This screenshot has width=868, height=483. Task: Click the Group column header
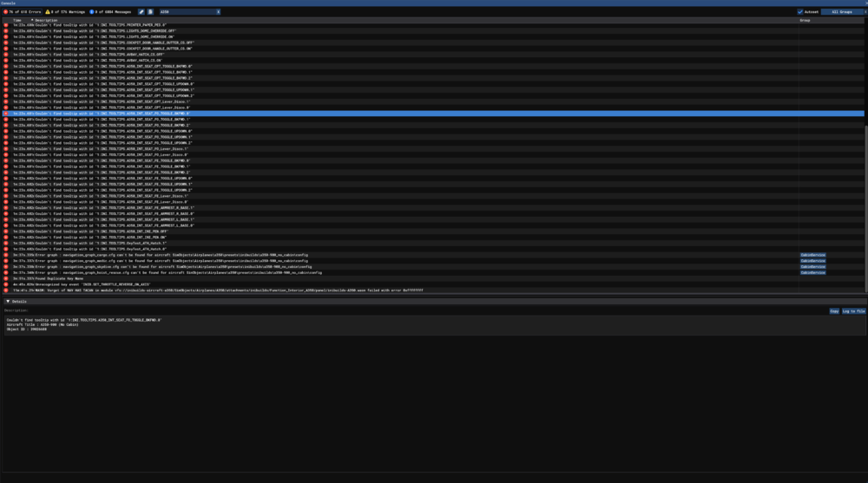(x=806, y=20)
